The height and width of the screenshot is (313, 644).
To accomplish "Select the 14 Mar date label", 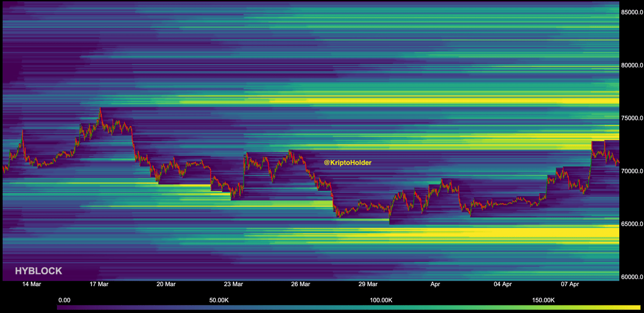I will (31, 285).
